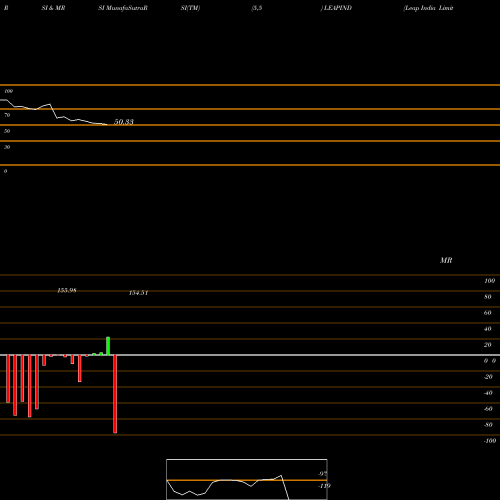The height and width of the screenshot is (500, 500).
Task: Click the MR indicator title
Action: pyautogui.click(x=446, y=260)
